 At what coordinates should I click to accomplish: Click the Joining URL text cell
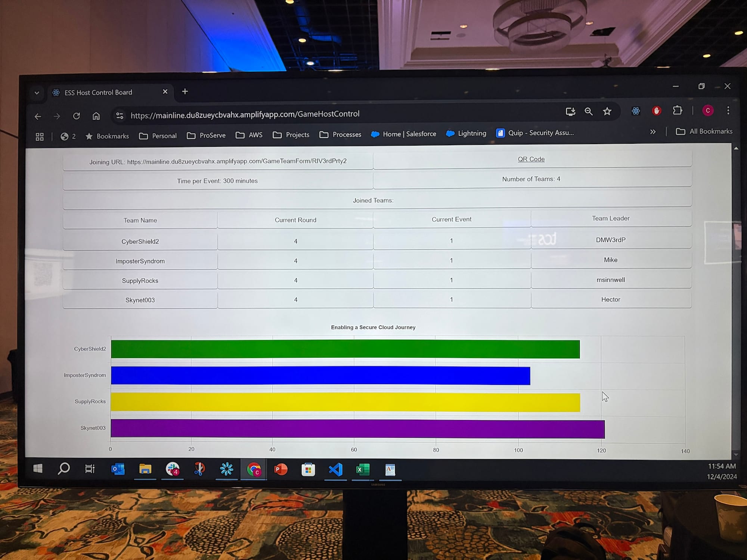click(218, 161)
